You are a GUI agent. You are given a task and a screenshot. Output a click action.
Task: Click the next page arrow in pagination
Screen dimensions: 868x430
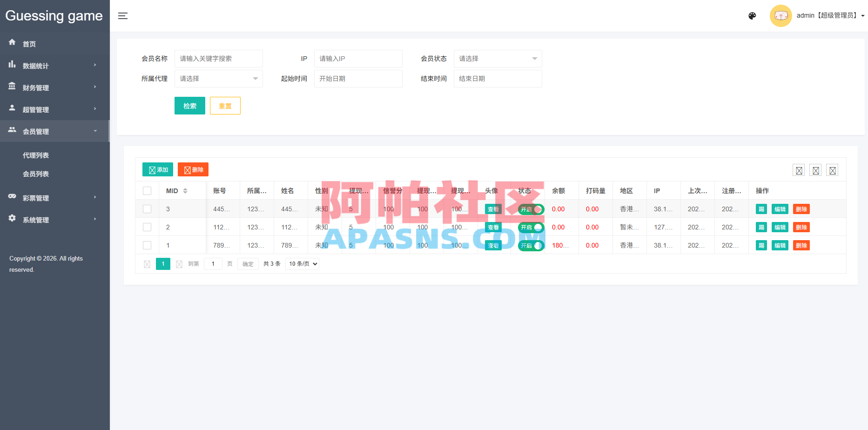coord(179,264)
